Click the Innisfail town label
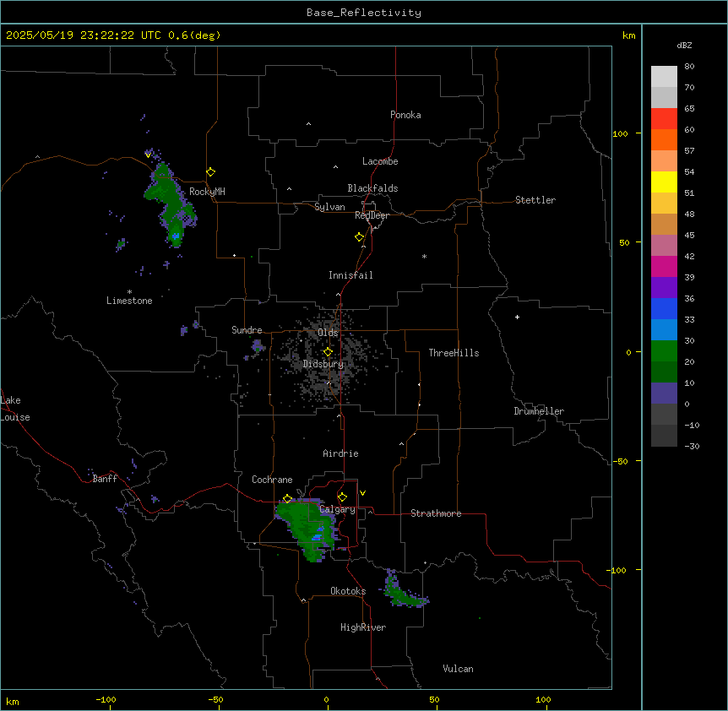 point(350,275)
